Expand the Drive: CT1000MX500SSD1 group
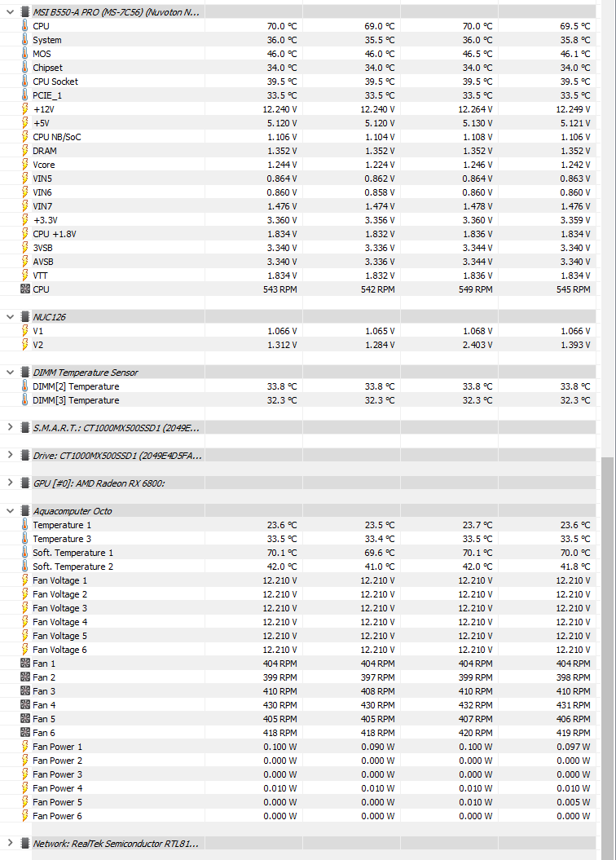This screenshot has width=616, height=860. (10, 455)
